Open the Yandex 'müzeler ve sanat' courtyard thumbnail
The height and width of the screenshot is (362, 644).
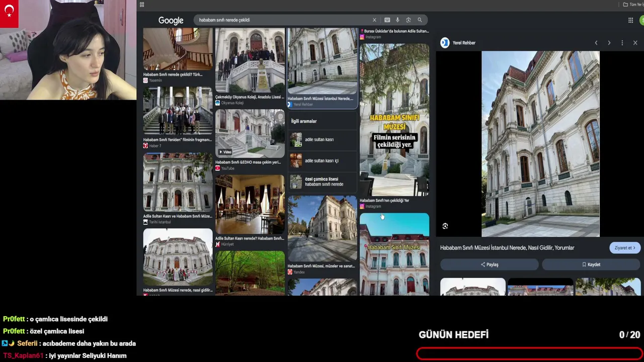click(323, 228)
